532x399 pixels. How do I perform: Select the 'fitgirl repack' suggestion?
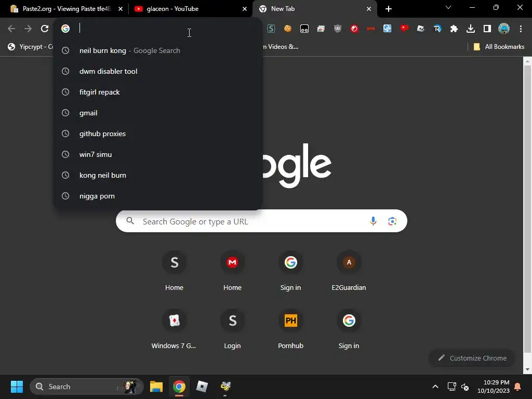[158, 92]
